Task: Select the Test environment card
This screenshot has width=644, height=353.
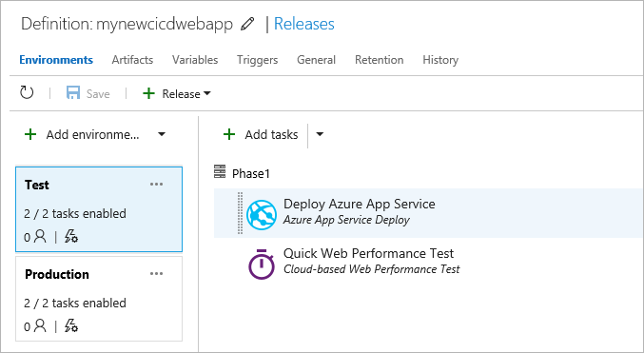Action: tap(99, 209)
